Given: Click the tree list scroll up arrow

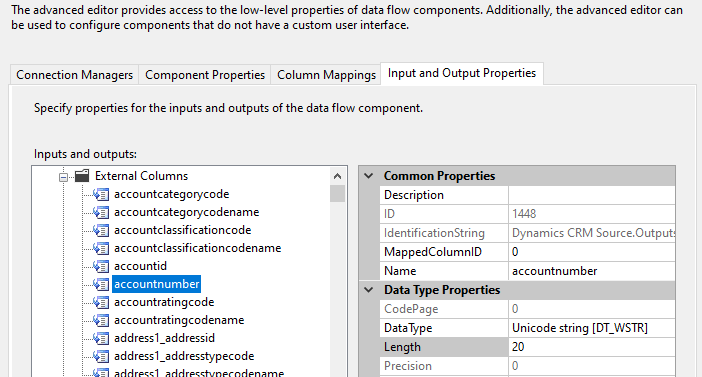Looking at the screenshot, I should tap(338, 176).
